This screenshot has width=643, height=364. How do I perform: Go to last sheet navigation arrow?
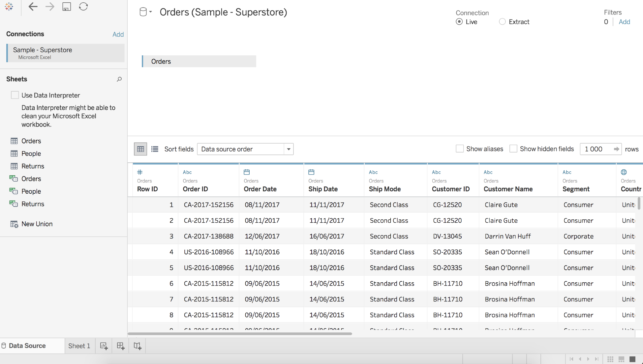click(x=597, y=359)
